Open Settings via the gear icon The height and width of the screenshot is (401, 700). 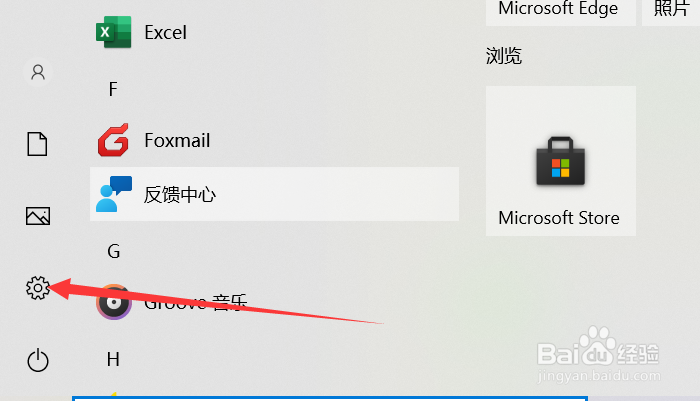38,288
